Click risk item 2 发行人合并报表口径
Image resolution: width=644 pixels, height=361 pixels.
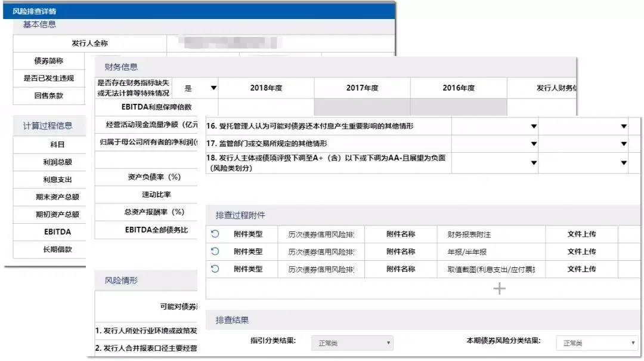click(146, 348)
